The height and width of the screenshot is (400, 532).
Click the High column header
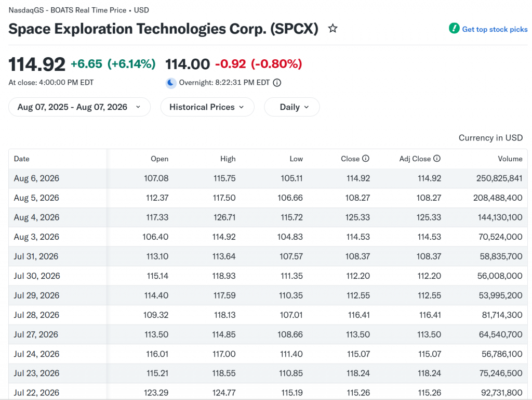pos(228,159)
